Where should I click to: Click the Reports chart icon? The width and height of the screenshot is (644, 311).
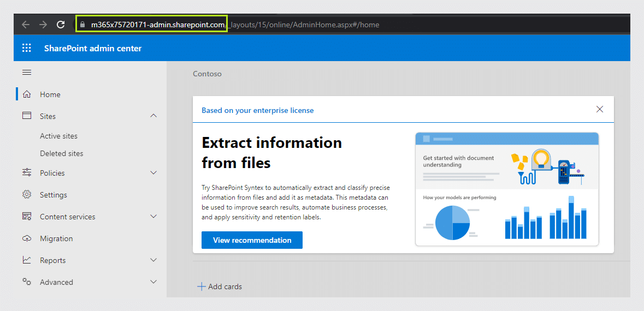coord(27,260)
